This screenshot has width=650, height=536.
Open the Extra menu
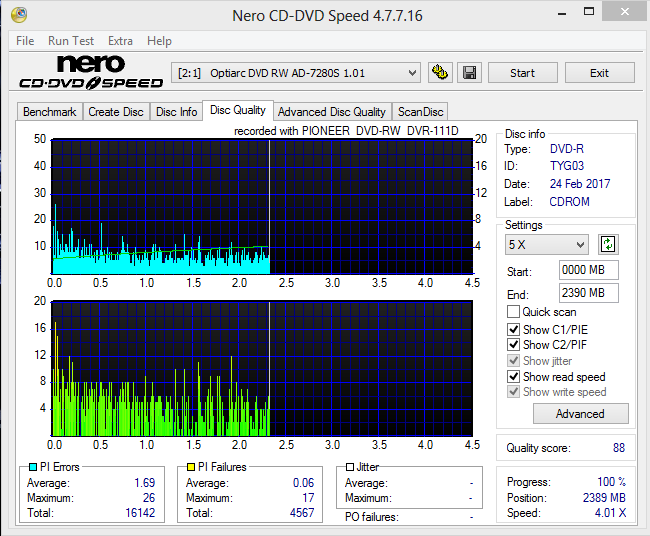[120, 41]
